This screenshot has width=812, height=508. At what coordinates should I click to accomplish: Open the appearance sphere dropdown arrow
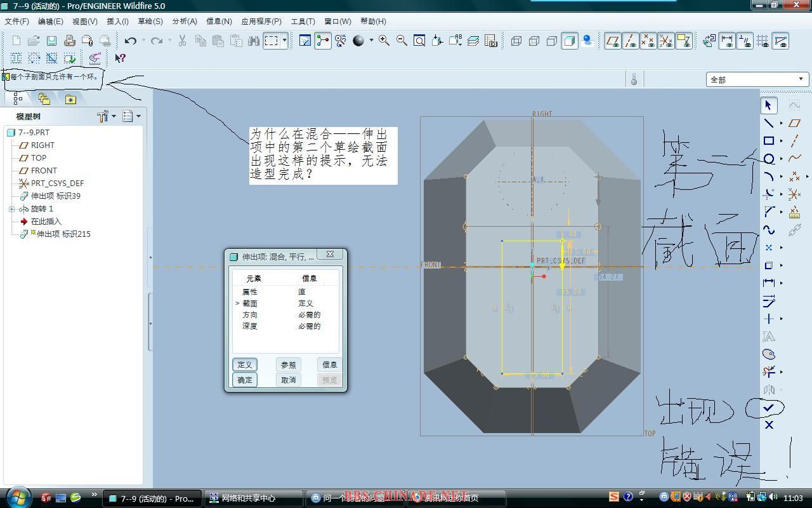pos(371,41)
